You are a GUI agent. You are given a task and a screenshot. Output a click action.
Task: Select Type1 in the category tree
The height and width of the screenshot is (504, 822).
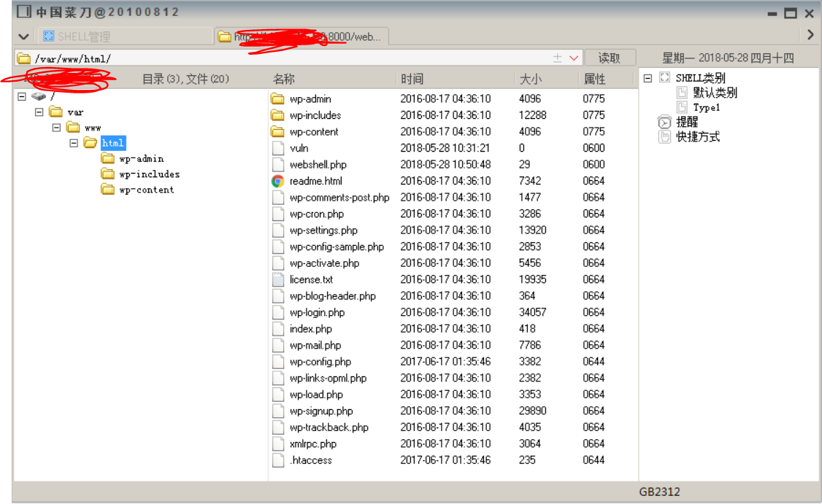706,107
